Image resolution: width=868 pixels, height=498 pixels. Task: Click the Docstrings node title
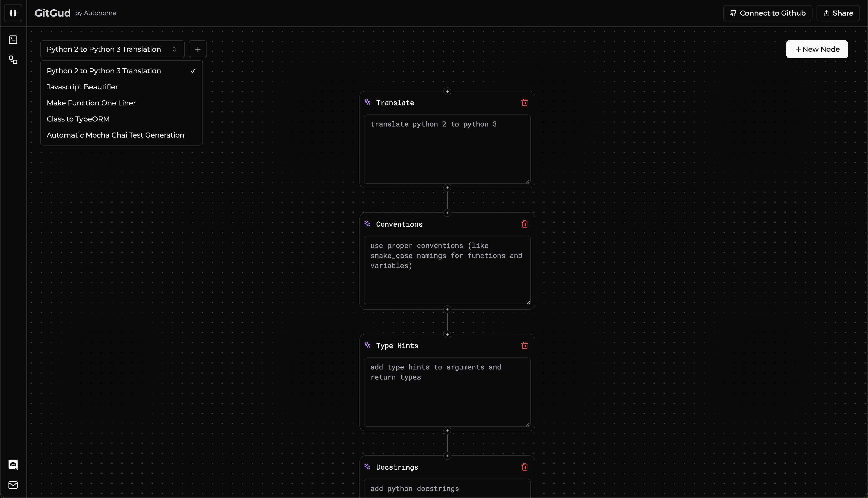click(x=397, y=467)
